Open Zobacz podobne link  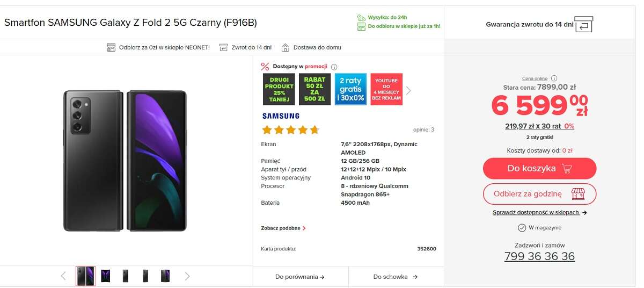click(x=283, y=228)
